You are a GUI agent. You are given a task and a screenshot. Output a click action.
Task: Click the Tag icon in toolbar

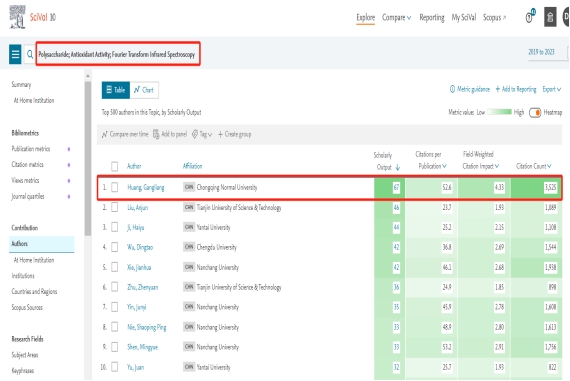pos(195,135)
